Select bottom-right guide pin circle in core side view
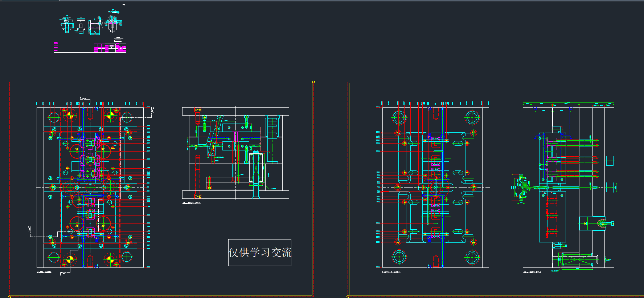Viewport: 644px width, 298px height. pos(127,257)
